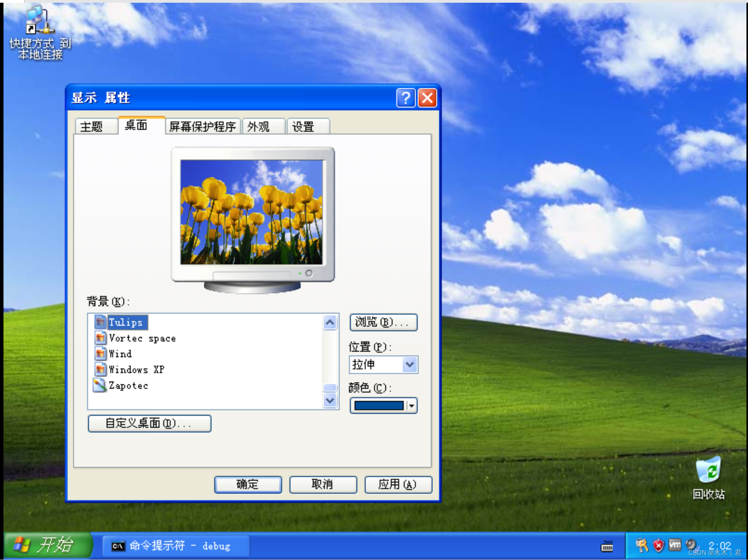Click the keys icon in the system tray
748x560 pixels.
(642, 545)
